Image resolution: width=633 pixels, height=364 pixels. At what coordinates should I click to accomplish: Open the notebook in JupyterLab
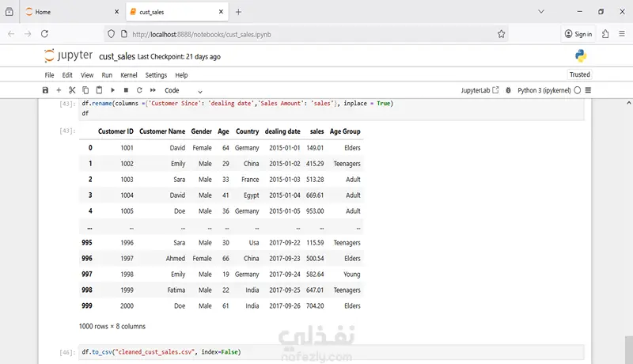[479, 90]
